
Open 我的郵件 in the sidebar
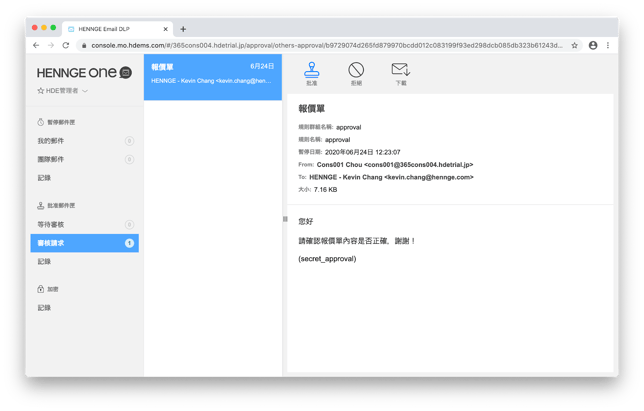point(85,141)
